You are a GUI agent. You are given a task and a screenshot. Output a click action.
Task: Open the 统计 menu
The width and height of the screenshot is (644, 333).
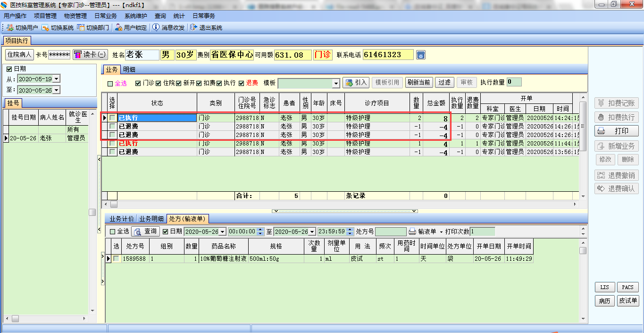[x=179, y=16]
